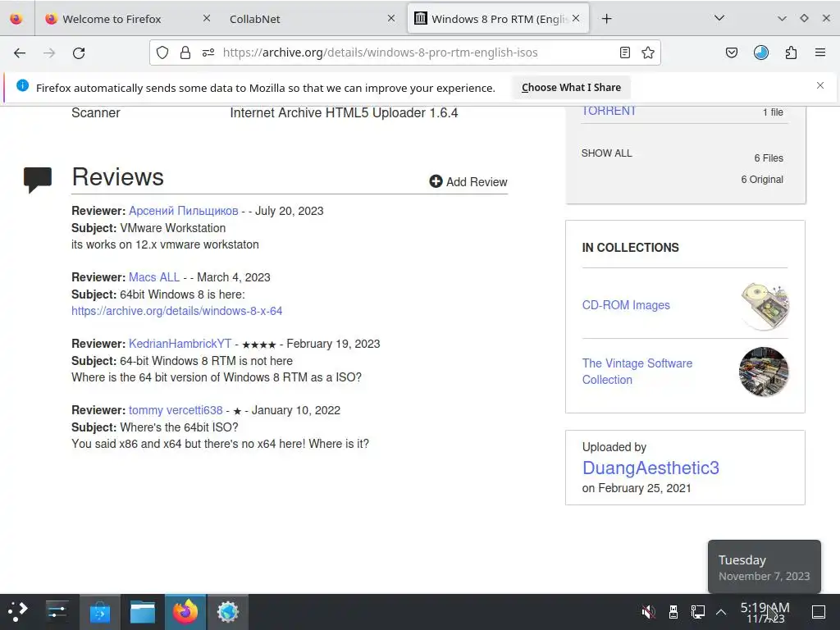Save page to Pocket

coord(732,52)
